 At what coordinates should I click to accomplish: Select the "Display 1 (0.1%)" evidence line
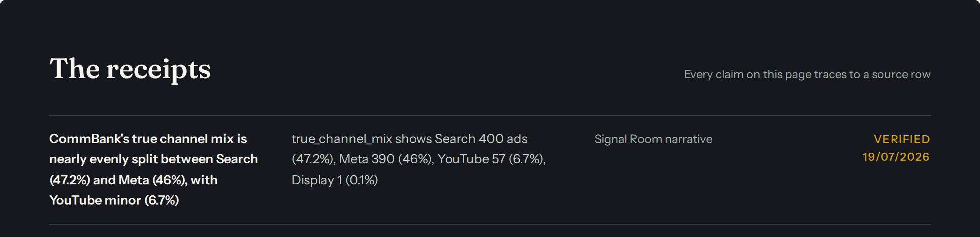click(x=335, y=180)
